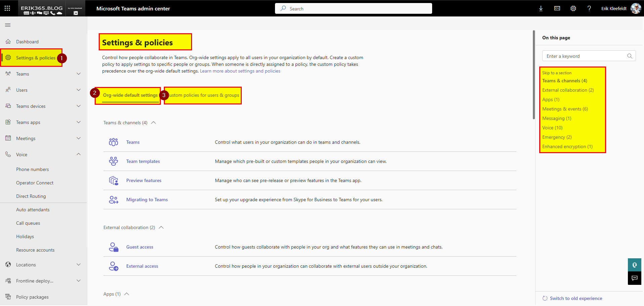Screen dimensions: 644x306
Task: Expand the Teams devices nav section
Action: pyautogui.click(x=79, y=106)
